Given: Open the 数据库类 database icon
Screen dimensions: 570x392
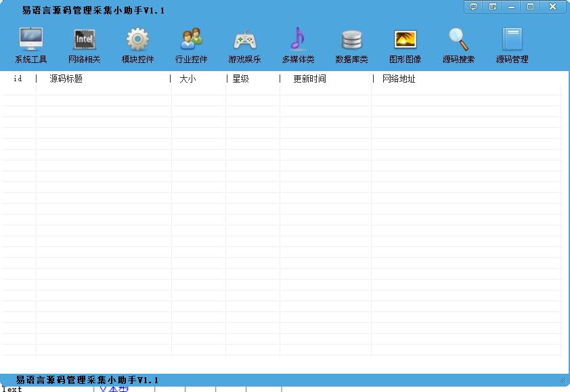Looking at the screenshot, I should click(x=351, y=40).
